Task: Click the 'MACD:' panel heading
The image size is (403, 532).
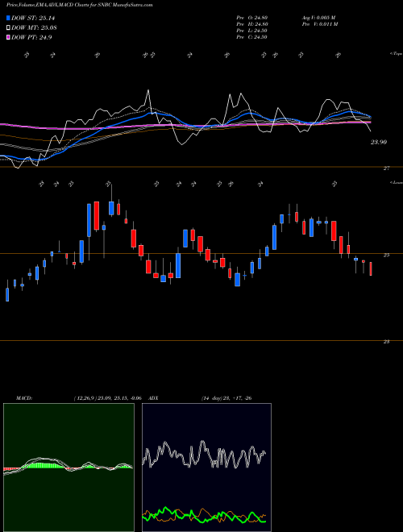Action: [x=23, y=398]
